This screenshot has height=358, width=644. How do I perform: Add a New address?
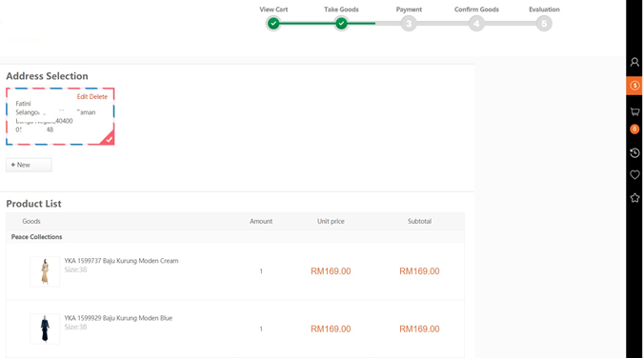pyautogui.click(x=29, y=165)
